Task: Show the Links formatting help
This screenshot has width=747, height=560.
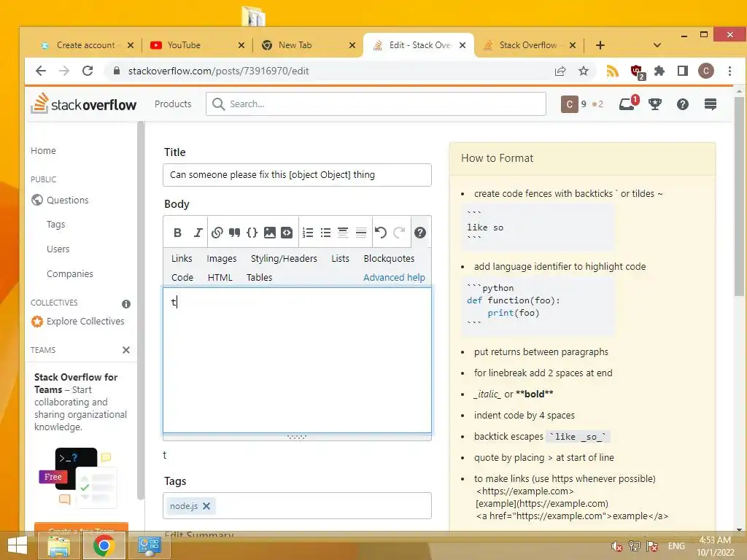Action: [182, 259]
